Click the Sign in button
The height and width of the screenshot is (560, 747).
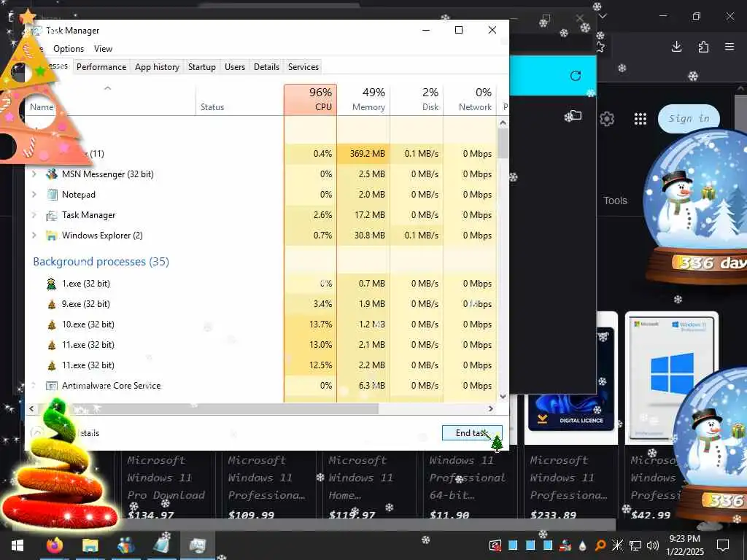pyautogui.click(x=689, y=119)
